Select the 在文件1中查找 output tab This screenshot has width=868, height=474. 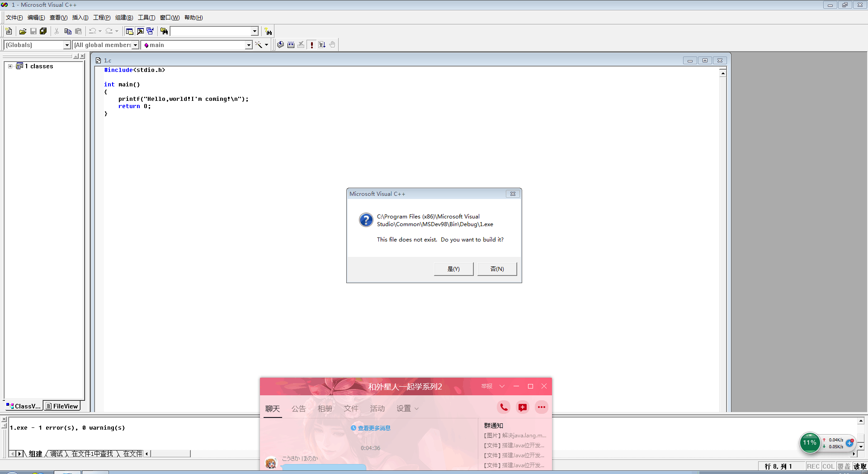coord(92,454)
